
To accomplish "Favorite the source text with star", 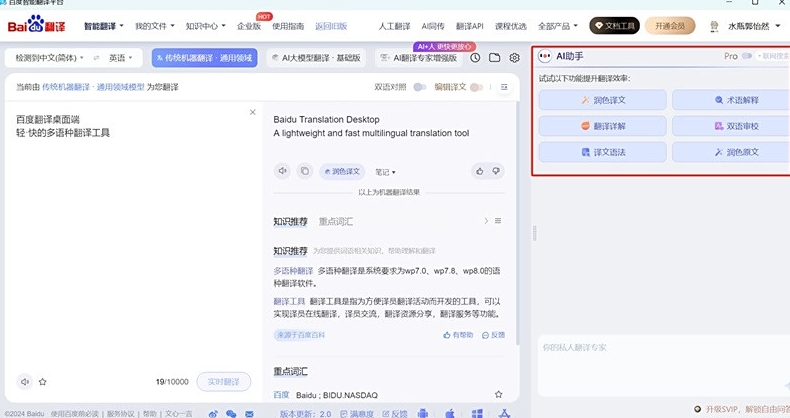I will click(x=43, y=382).
